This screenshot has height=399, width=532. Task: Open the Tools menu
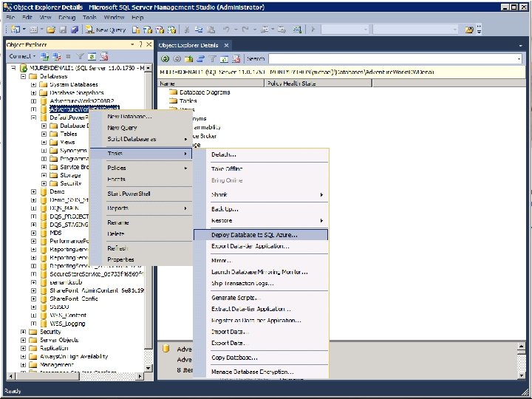tap(89, 17)
